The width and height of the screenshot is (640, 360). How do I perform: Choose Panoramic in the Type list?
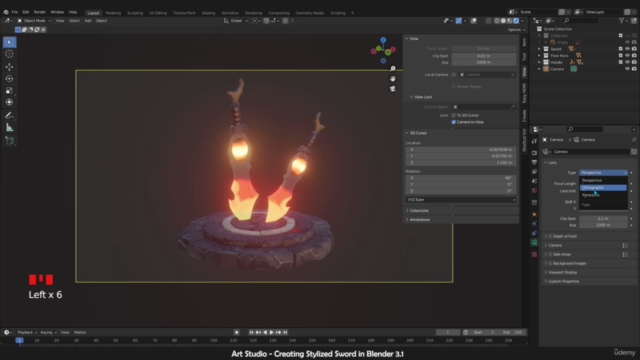(603, 195)
